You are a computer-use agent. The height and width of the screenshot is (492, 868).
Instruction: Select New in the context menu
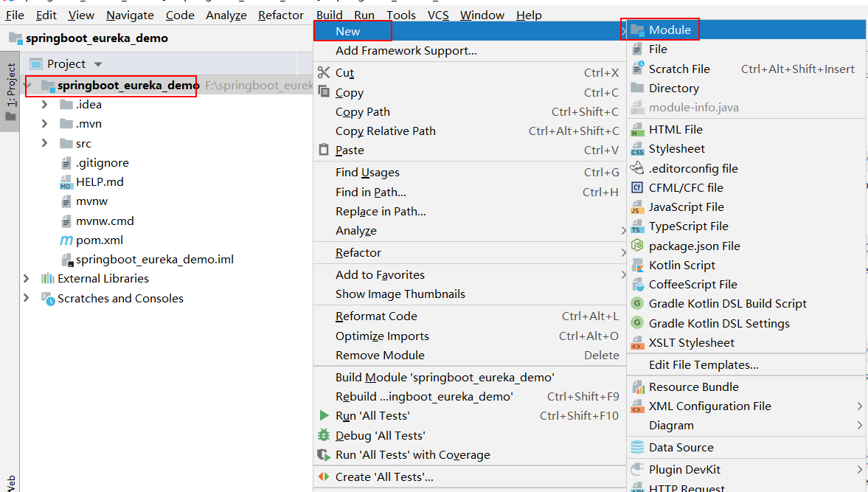[470, 31]
